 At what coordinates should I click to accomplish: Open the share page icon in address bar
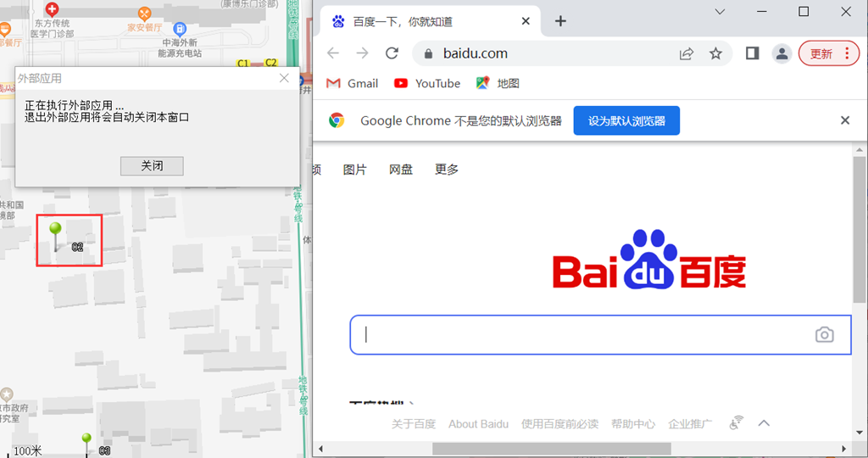(x=687, y=53)
